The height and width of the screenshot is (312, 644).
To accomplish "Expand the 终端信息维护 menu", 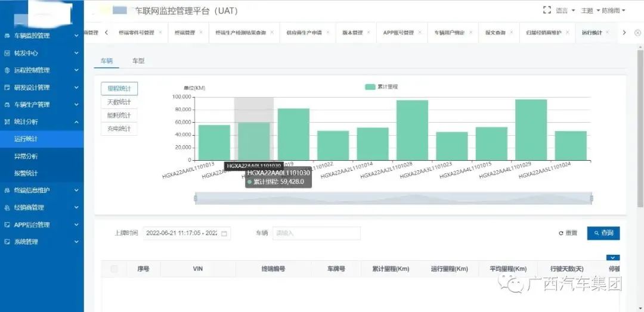I will (x=76, y=190).
